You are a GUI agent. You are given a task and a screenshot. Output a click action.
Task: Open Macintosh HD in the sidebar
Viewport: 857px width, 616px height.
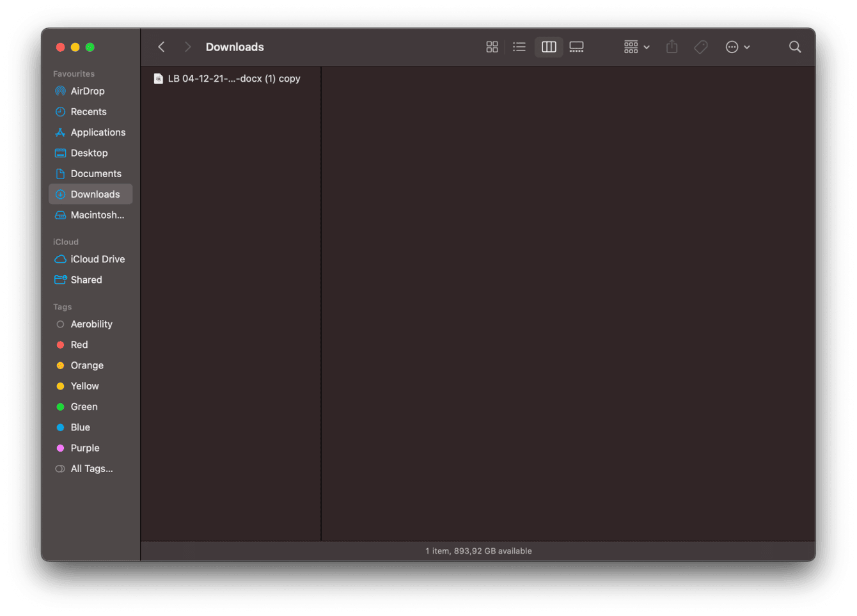point(97,215)
